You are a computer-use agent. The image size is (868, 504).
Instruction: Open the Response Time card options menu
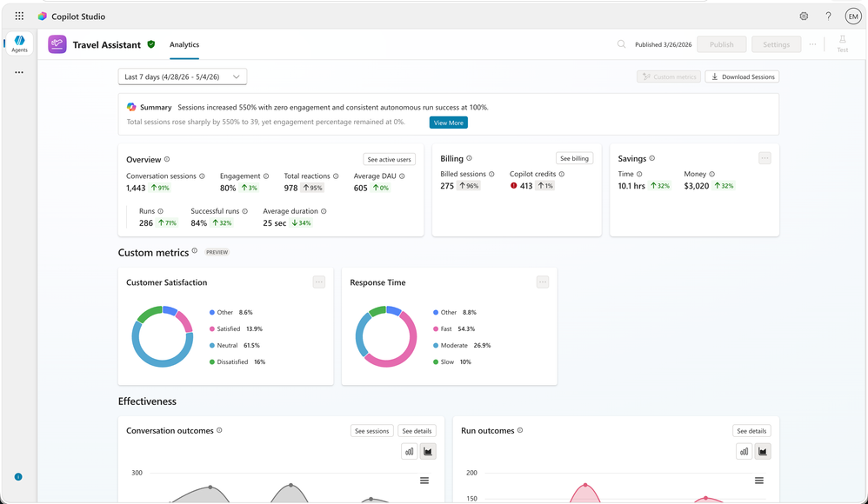tap(543, 282)
